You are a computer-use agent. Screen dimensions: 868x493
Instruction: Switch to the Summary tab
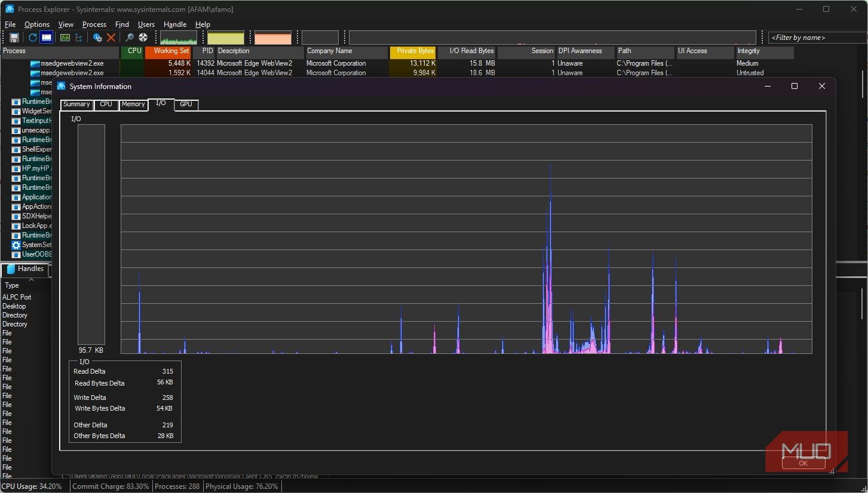(x=76, y=104)
